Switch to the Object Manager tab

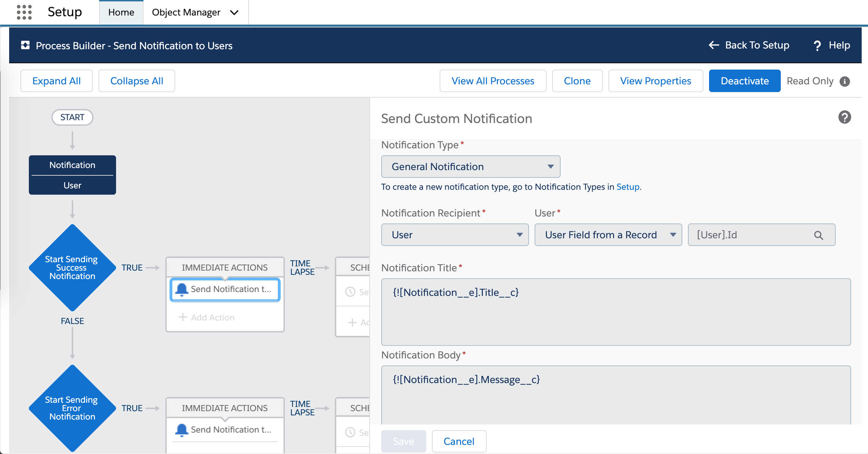pyautogui.click(x=186, y=12)
